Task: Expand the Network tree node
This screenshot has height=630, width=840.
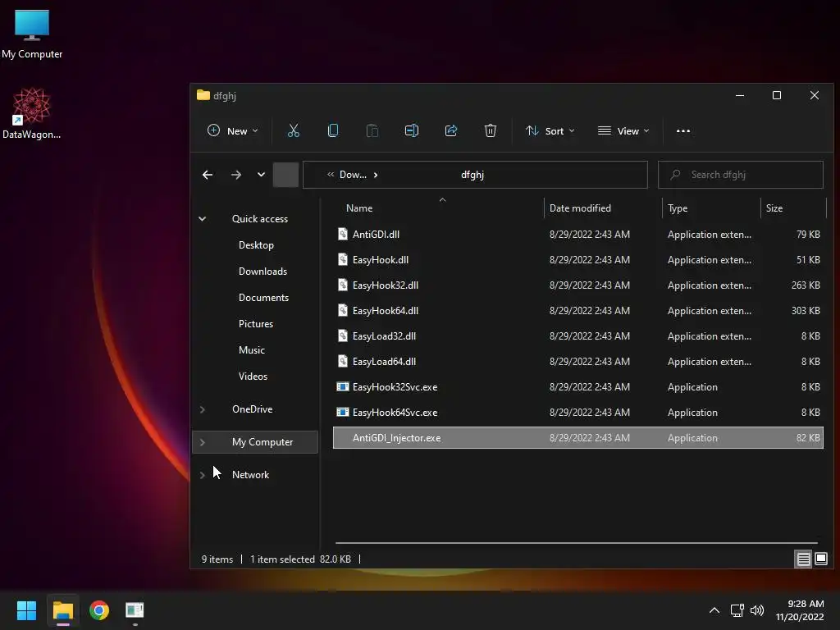Action: pos(203,475)
